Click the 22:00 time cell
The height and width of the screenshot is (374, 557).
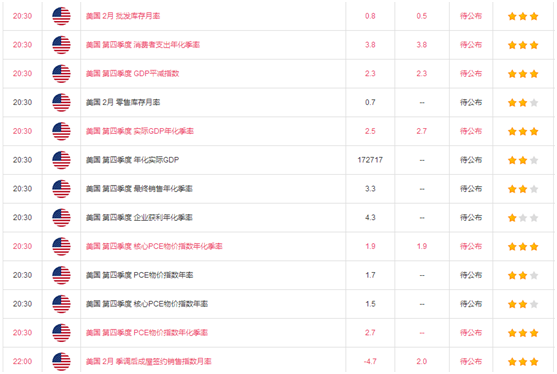tap(22, 361)
